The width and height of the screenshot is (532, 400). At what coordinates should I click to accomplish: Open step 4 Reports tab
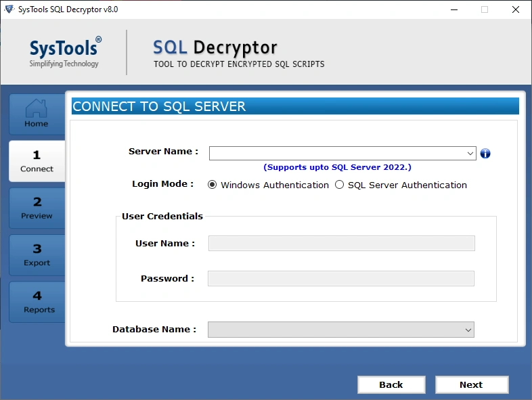point(37,302)
